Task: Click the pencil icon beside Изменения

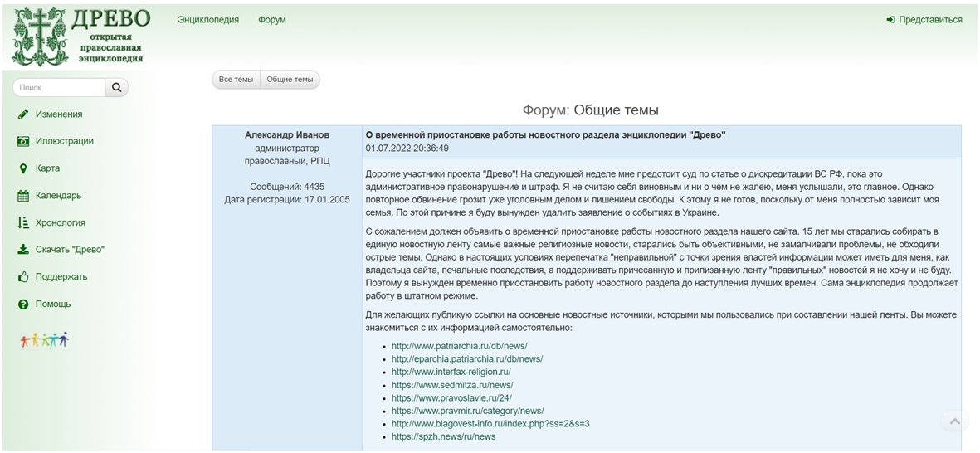Action: 23,114
